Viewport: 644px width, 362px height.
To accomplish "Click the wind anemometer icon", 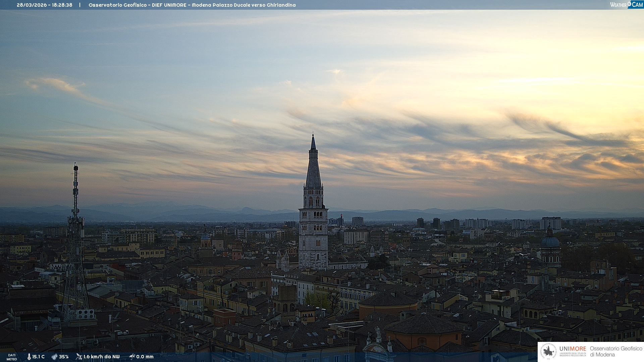I will [x=79, y=357].
